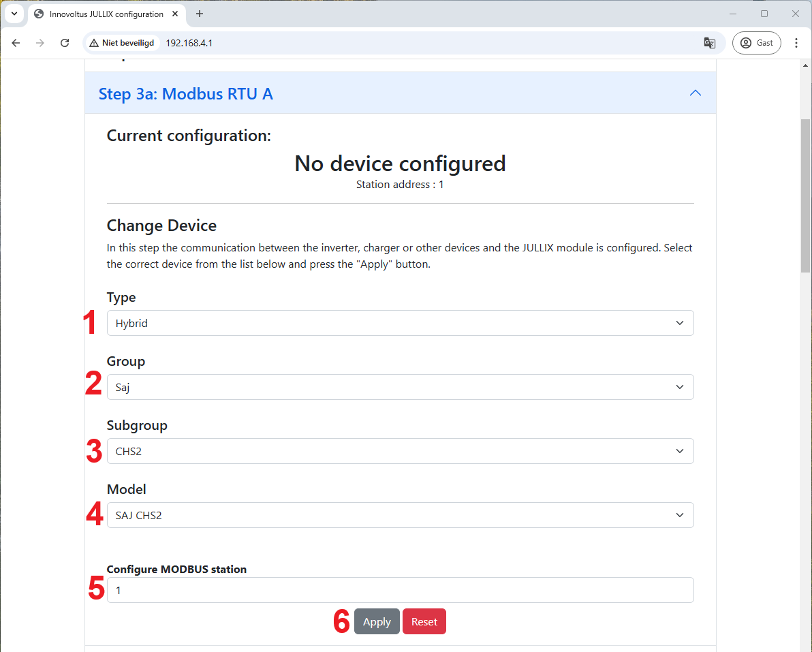Click the browser forward arrow
Image resolution: width=812 pixels, height=652 pixels.
[40, 43]
